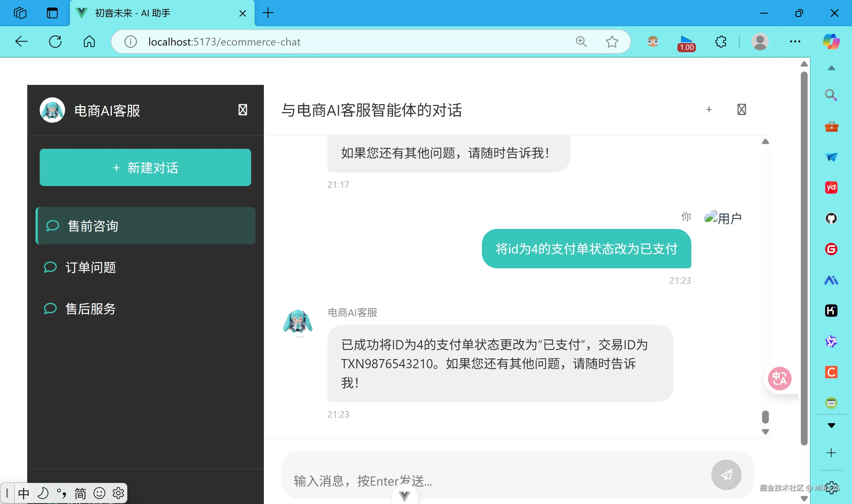Toggle Chinese/English input with the 中 button
This screenshot has height=504, width=852.
[24, 493]
